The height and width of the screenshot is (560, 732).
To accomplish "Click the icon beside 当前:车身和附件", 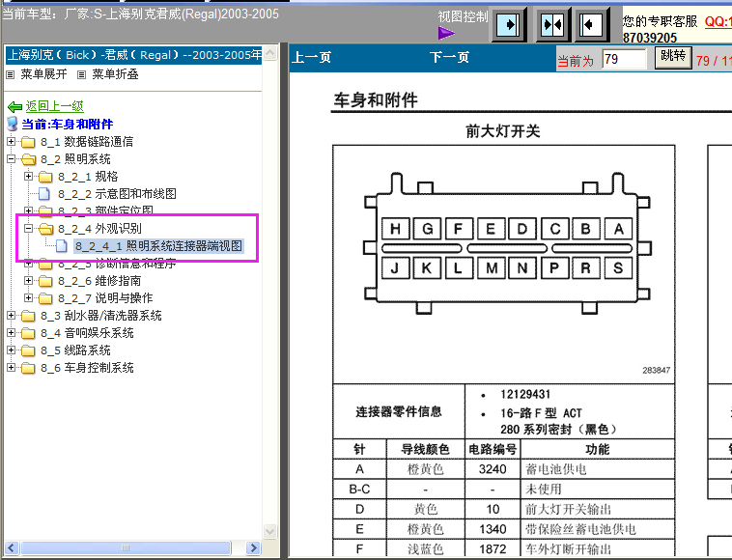I will pos(13,125).
